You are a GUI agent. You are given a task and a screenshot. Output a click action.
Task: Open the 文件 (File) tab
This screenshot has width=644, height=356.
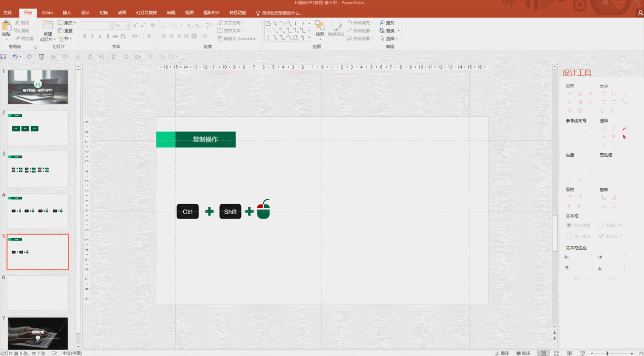pyautogui.click(x=7, y=13)
